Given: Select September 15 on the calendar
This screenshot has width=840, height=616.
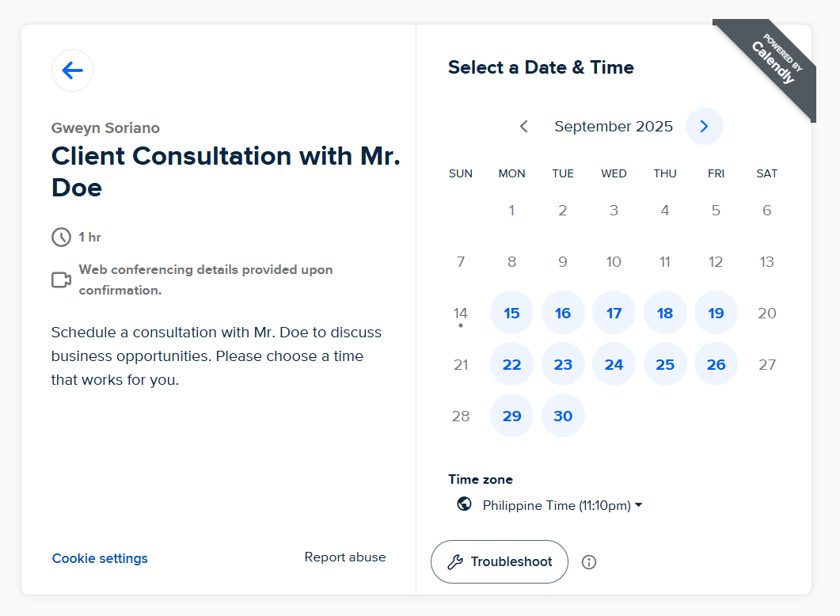Looking at the screenshot, I should pos(512,313).
